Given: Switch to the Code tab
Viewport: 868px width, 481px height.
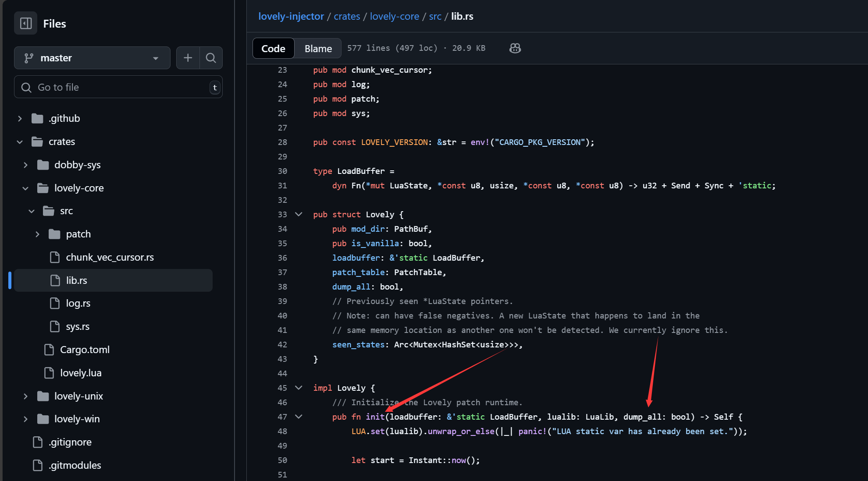Looking at the screenshot, I should pyautogui.click(x=273, y=48).
